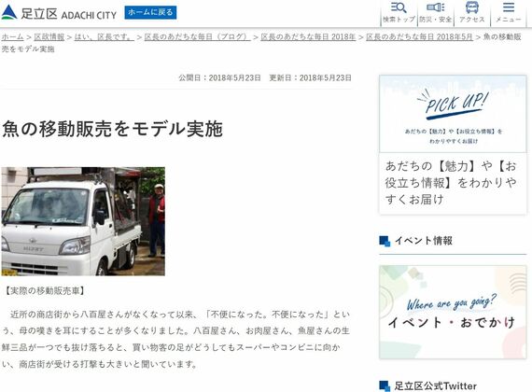Open the 区政情報 breadcrumb link
This screenshot has width=532, height=392.
pyautogui.click(x=49, y=36)
